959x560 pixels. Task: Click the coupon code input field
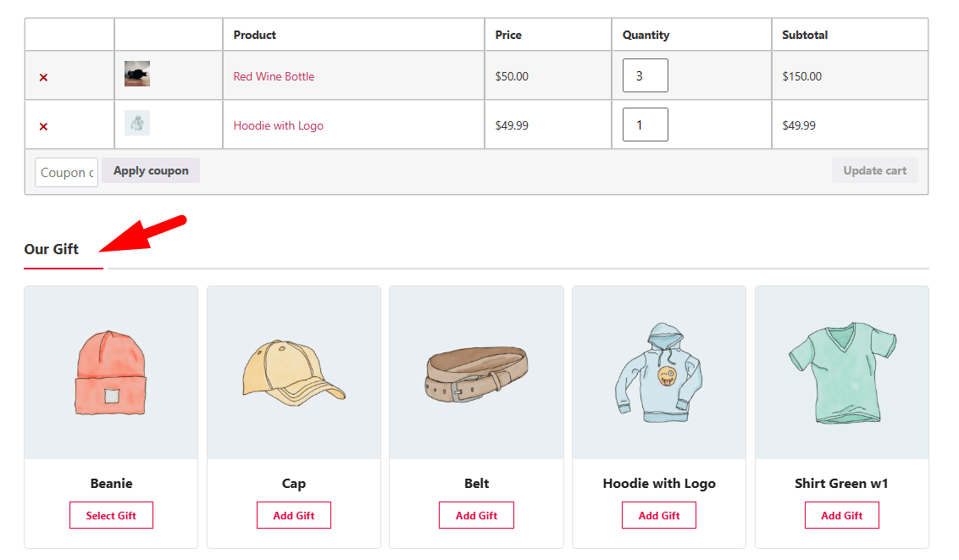coord(66,172)
